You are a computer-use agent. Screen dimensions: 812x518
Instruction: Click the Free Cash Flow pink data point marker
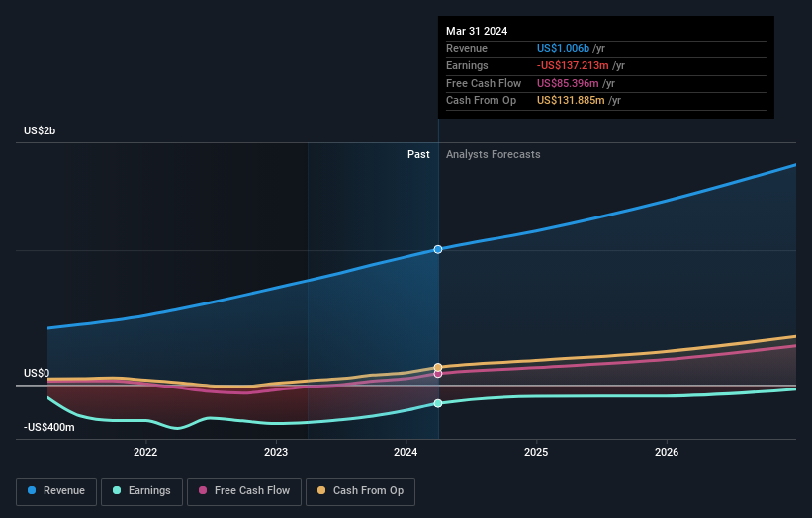click(438, 374)
